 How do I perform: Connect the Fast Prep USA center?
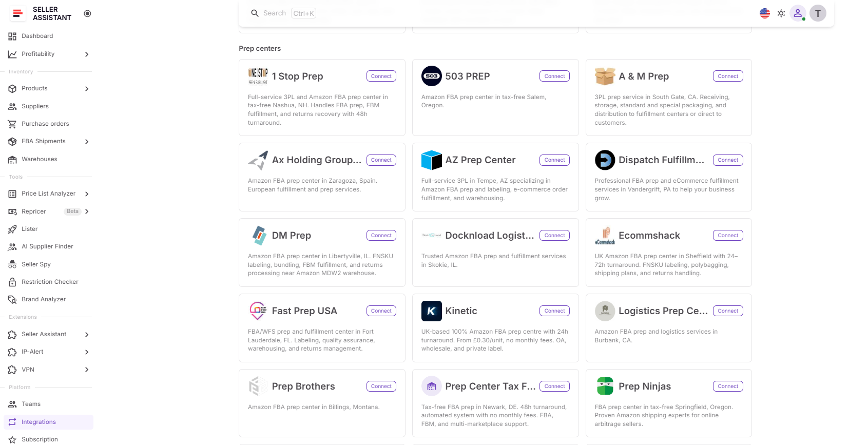pos(381,311)
